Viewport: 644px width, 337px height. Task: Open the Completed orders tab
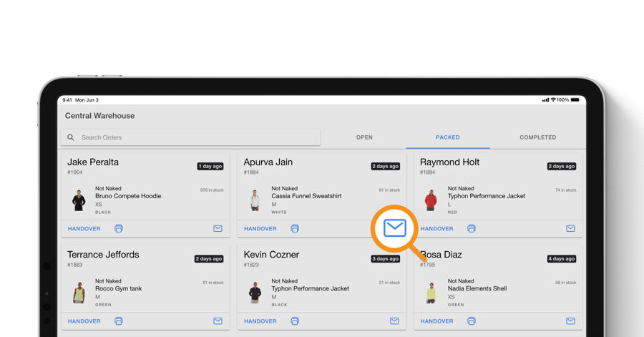[537, 137]
